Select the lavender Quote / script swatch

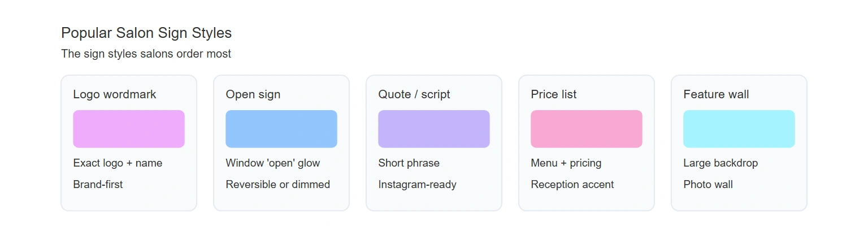434,129
